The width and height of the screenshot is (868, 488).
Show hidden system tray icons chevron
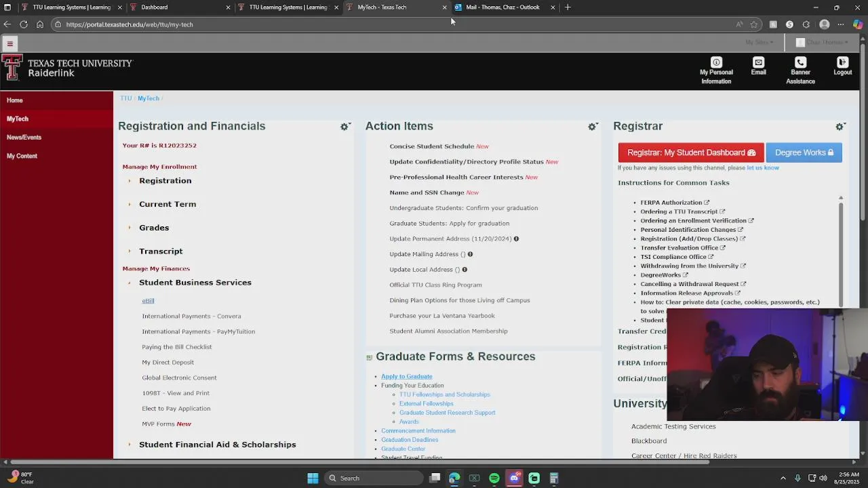783,479
